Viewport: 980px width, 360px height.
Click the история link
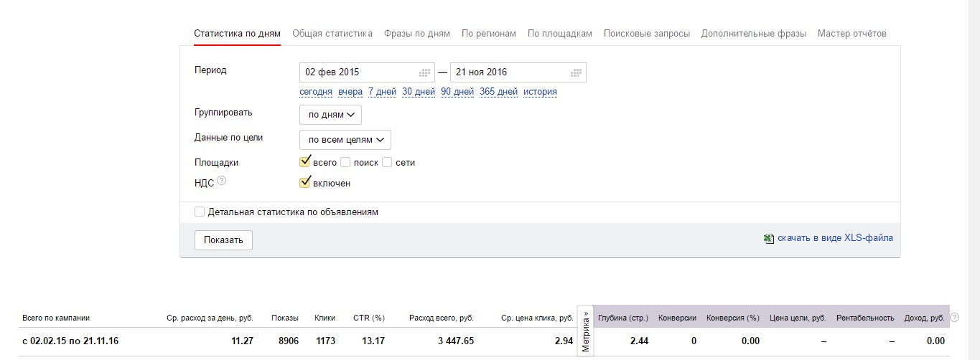540,92
